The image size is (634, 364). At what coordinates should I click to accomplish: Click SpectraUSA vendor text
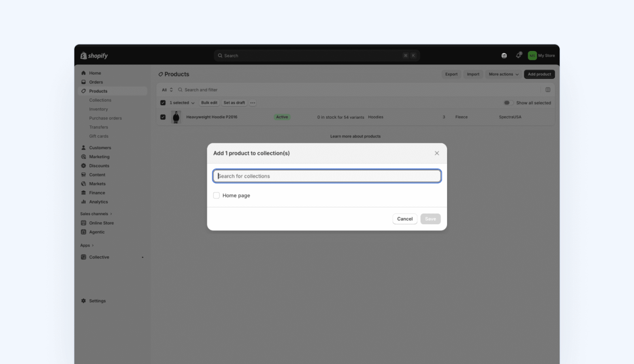(510, 117)
